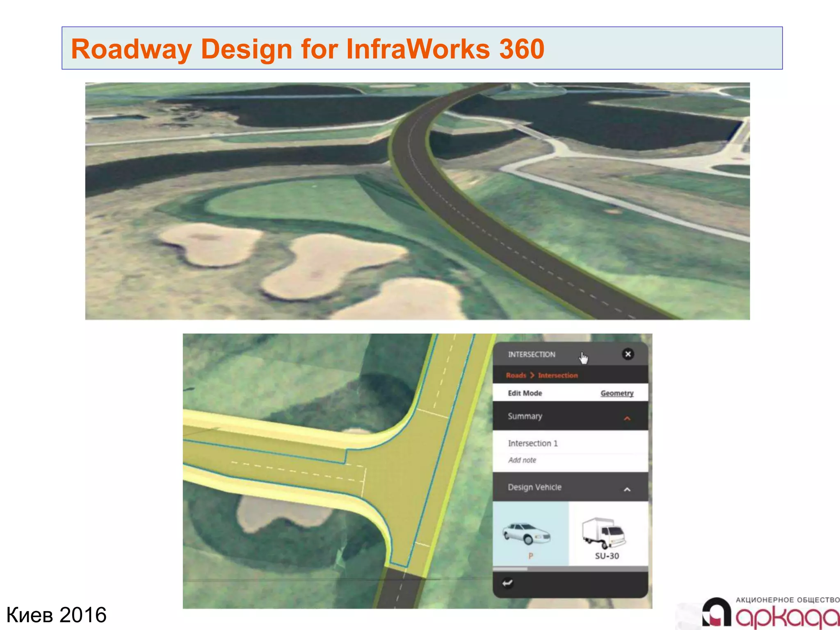
Task: Select the Intersection 1 name text
Action: 533,443
